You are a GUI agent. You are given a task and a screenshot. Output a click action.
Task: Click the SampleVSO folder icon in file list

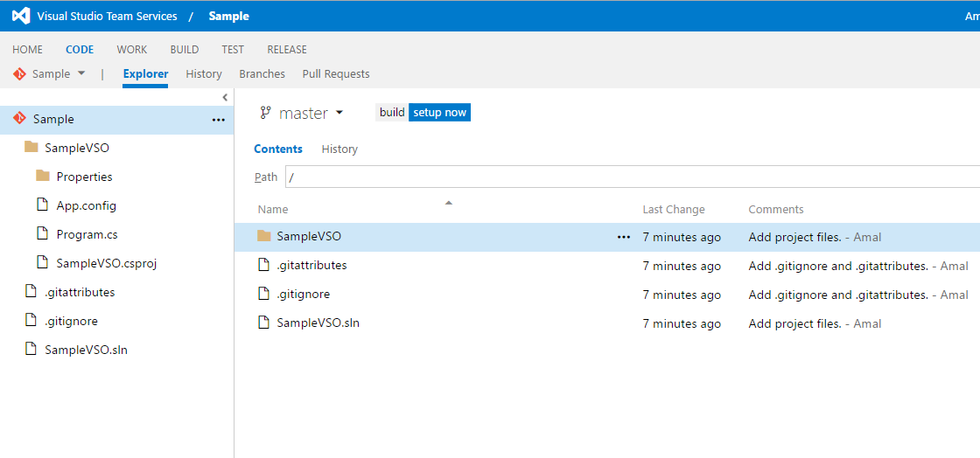click(x=264, y=236)
